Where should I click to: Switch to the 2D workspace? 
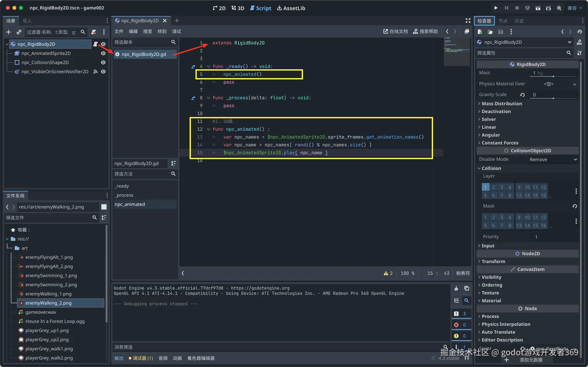point(219,8)
